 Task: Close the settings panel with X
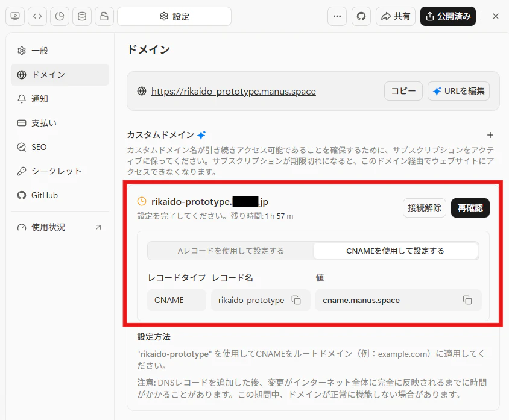(x=495, y=16)
